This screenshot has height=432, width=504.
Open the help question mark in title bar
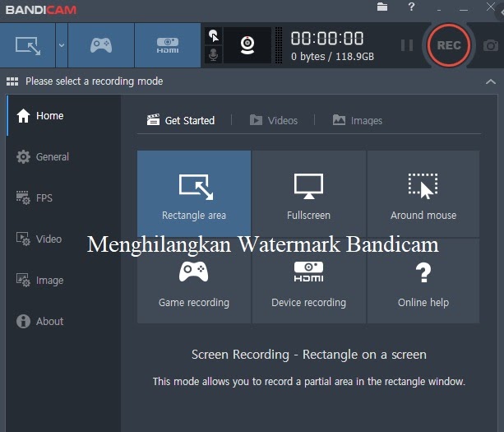[x=411, y=7]
